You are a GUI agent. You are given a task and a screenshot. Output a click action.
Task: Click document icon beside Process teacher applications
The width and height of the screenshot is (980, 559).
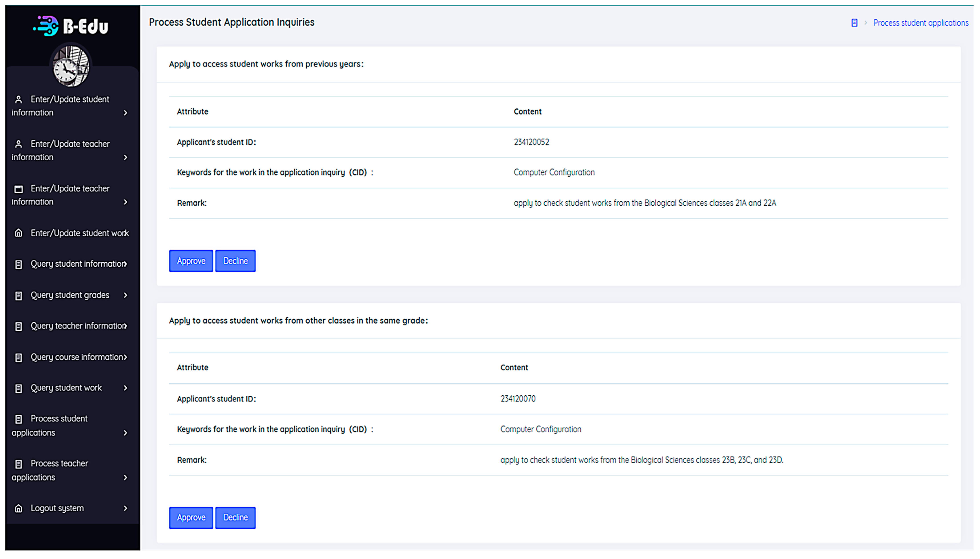(18, 464)
